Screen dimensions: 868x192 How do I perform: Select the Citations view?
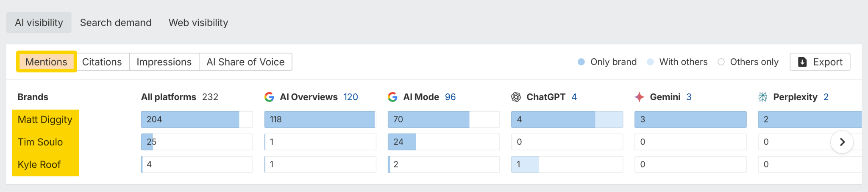coord(102,62)
